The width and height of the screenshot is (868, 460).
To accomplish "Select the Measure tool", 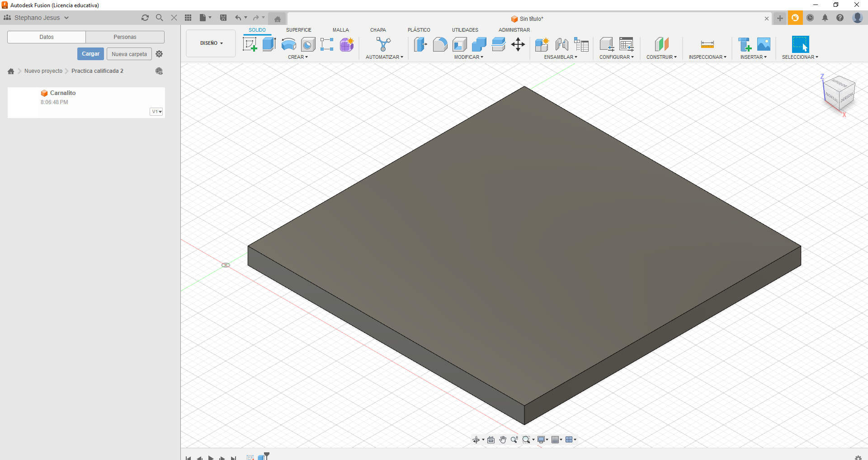I will [708, 44].
